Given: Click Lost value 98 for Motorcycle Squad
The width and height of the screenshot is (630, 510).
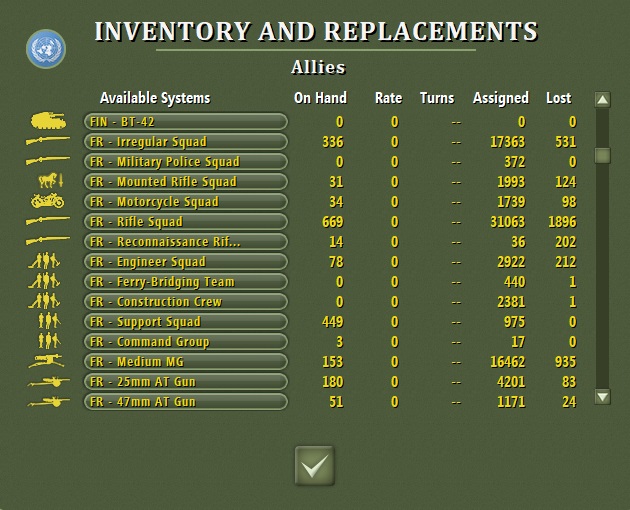Looking at the screenshot, I should (569, 202).
